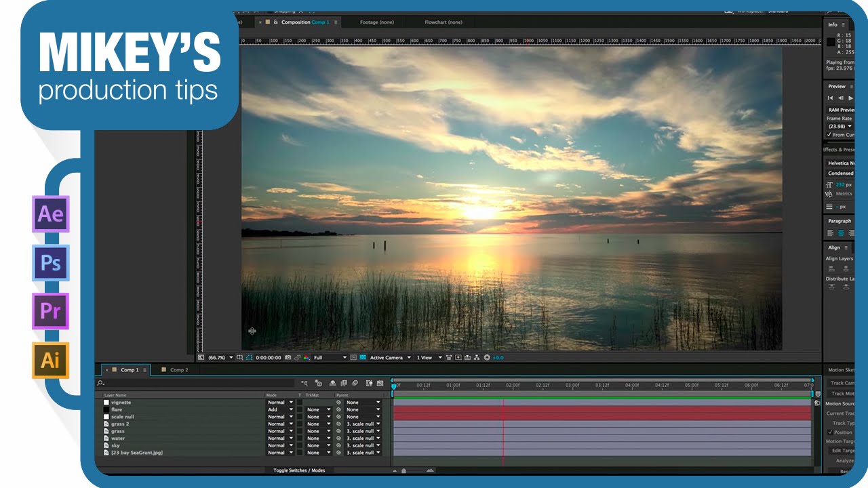Toggle Preserve Transparency checkbox for flare layer

[x=300, y=410]
